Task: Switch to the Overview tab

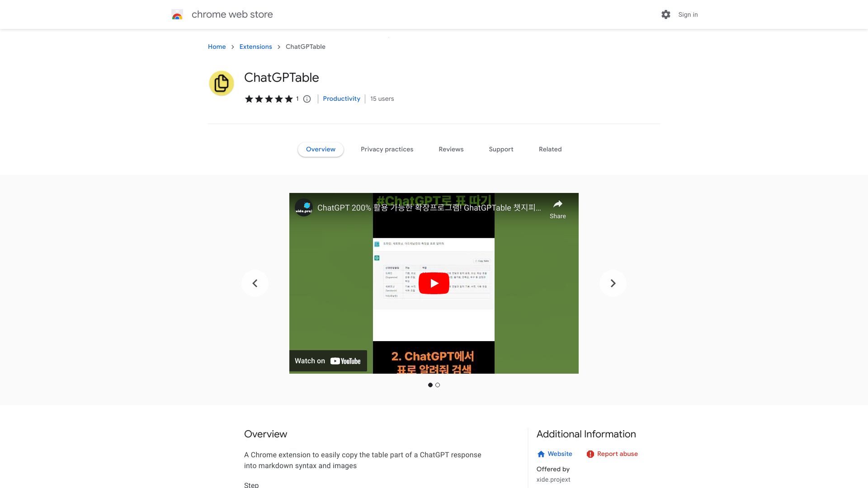Action: (x=321, y=150)
